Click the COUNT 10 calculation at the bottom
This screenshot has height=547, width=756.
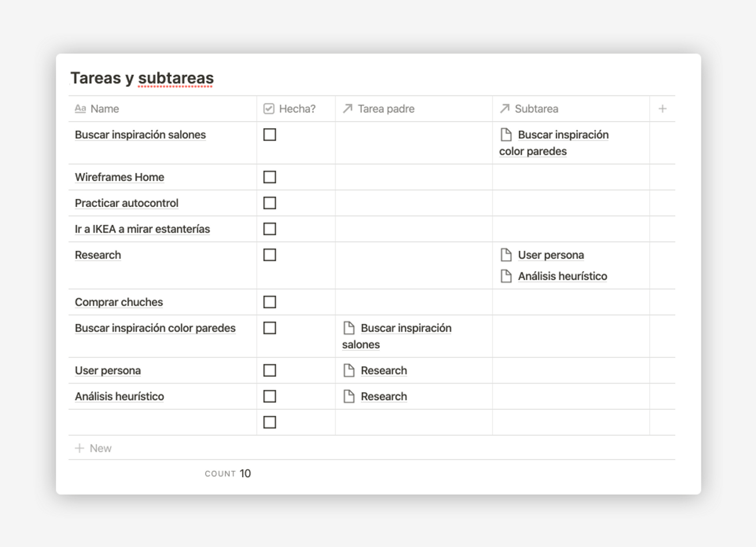point(228,473)
